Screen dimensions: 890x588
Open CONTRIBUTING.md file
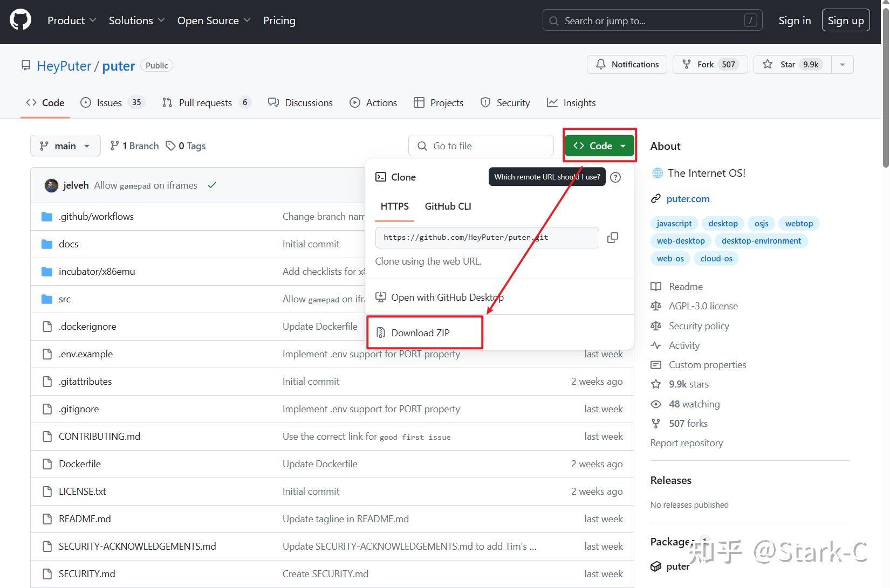100,437
